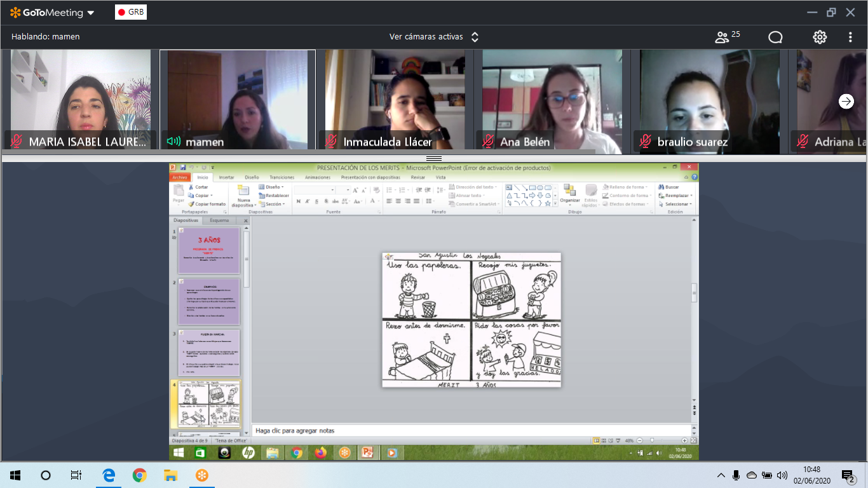This screenshot has height=488, width=868.
Task: Click Restablecer in the Diapositivas group
Action: 274,196
